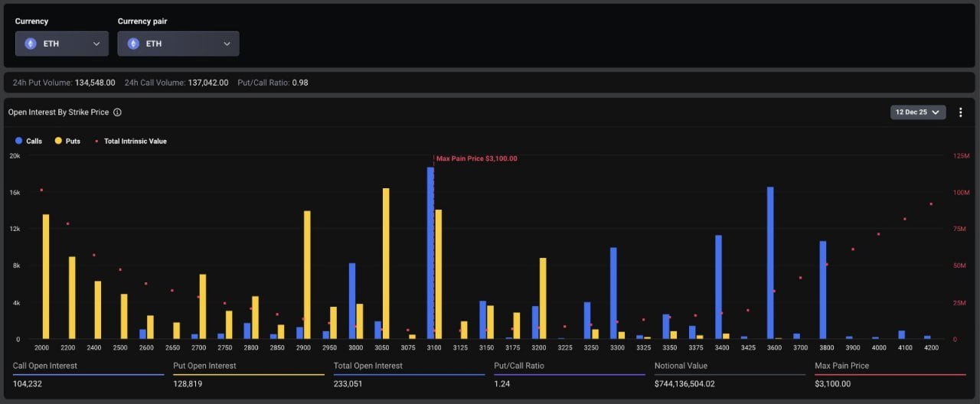
Task: Select the tall blue Calls bar at 3100 strike
Action: point(430,252)
